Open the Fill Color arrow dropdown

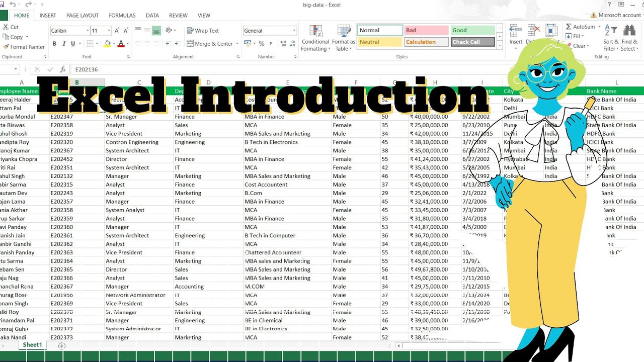[113, 44]
